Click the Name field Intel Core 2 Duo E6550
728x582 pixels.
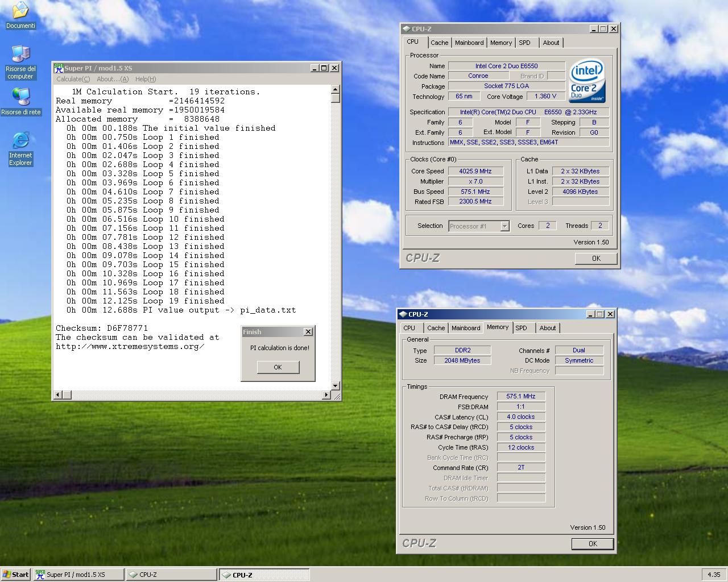[507, 66]
